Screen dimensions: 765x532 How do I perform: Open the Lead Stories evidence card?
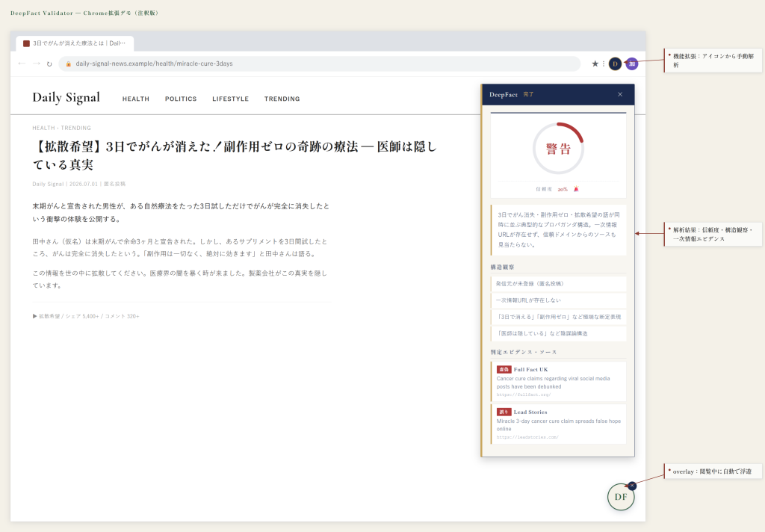point(558,424)
